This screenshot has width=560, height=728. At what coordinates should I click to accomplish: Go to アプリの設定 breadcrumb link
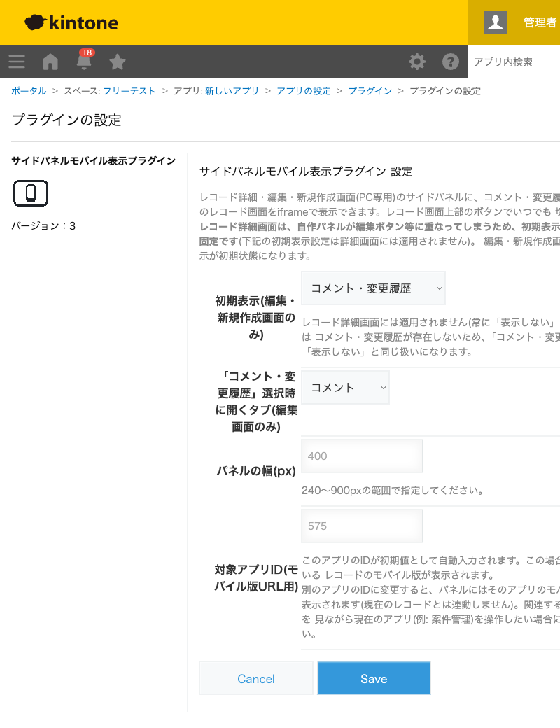tap(304, 91)
